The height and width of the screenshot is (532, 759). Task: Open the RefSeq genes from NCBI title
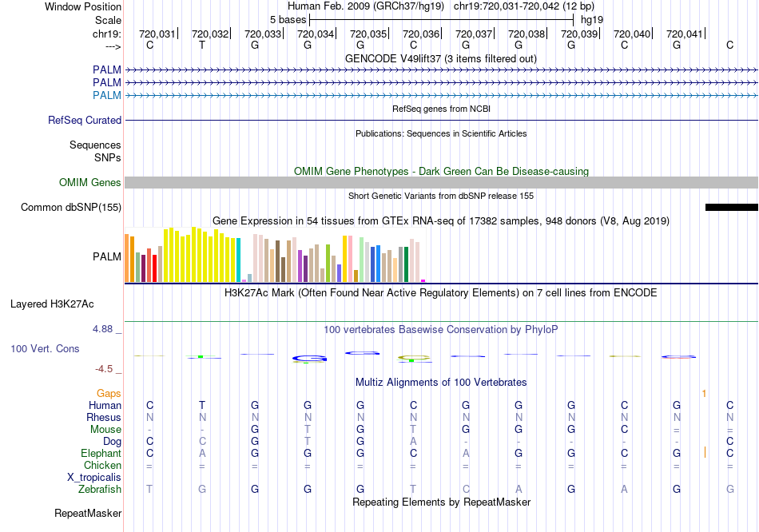pyautogui.click(x=441, y=109)
